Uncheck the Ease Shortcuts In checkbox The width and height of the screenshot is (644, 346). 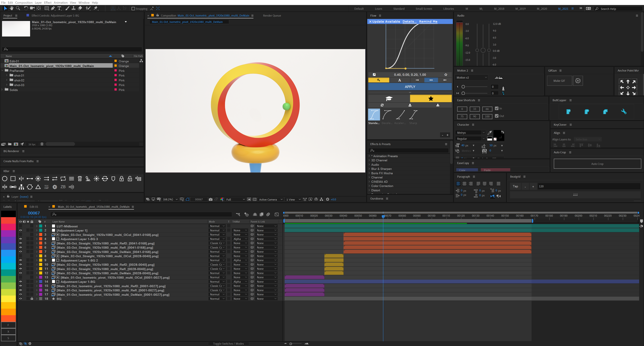click(x=496, y=108)
